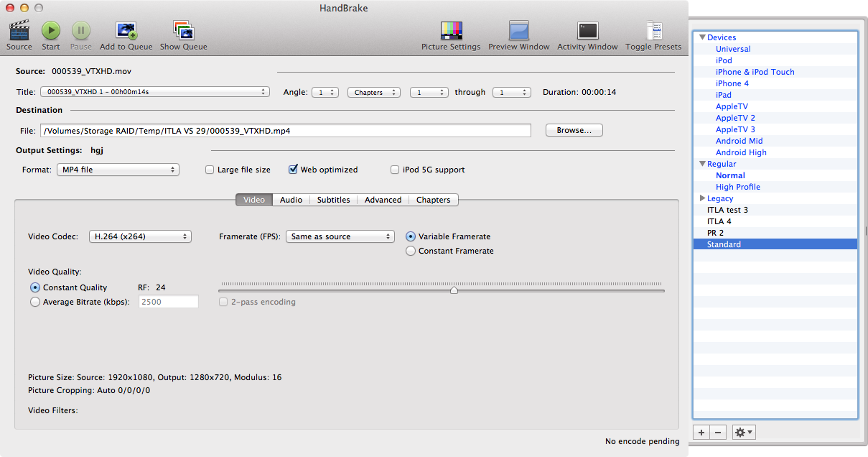
Task: Select Average Bitrate (kbps) radio button
Action: coord(35,302)
